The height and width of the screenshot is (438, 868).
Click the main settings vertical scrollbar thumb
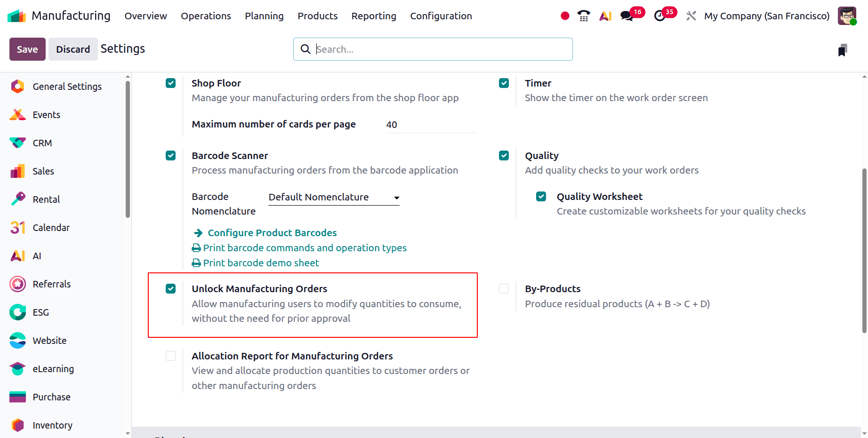tap(864, 251)
